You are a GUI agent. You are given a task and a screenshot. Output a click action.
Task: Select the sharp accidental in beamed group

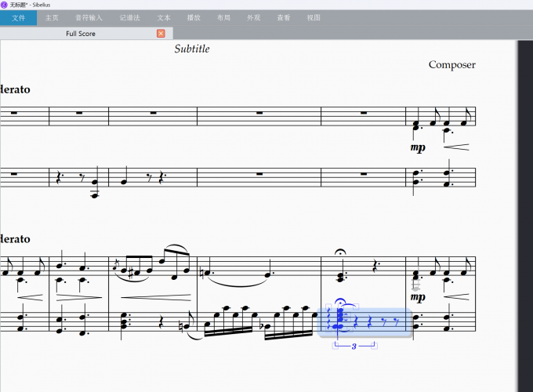pyautogui.click(x=131, y=272)
